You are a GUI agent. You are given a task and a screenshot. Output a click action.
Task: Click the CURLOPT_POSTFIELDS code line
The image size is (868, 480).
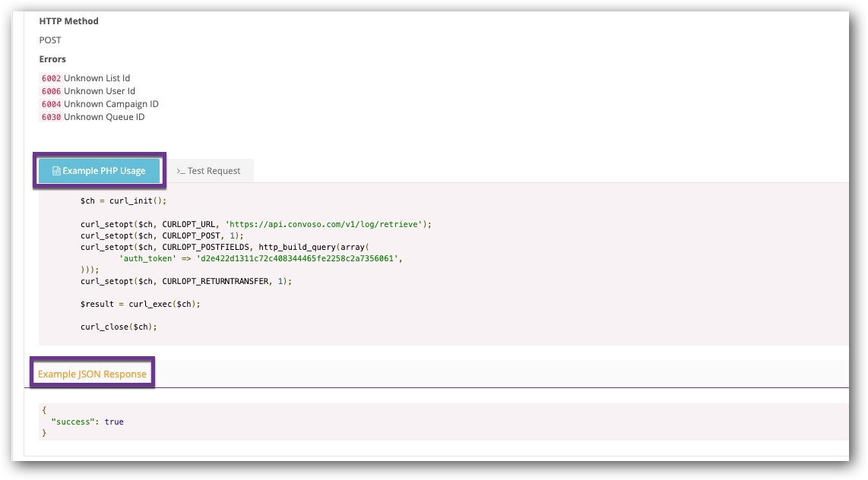click(225, 247)
